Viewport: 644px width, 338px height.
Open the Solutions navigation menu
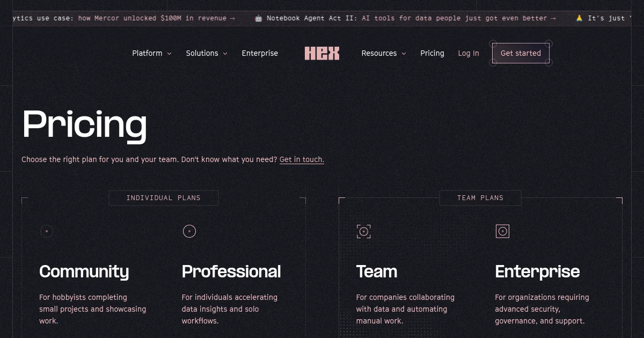(x=207, y=53)
